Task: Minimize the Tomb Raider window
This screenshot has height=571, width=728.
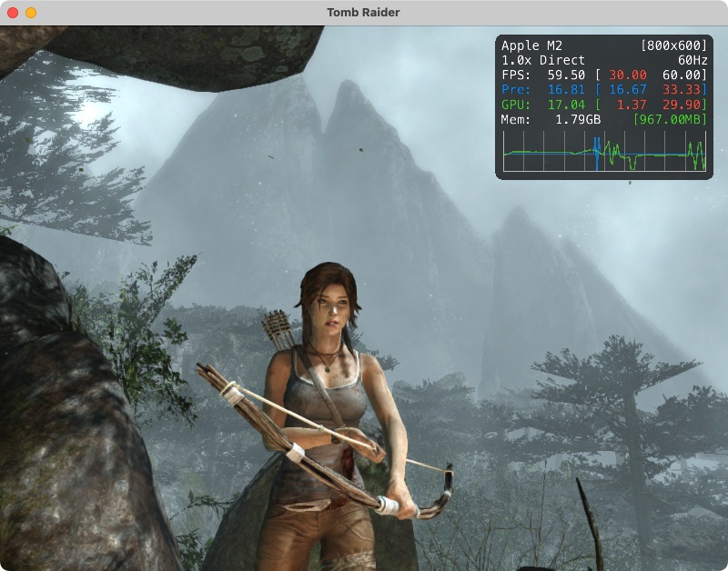Action: pyautogui.click(x=31, y=13)
